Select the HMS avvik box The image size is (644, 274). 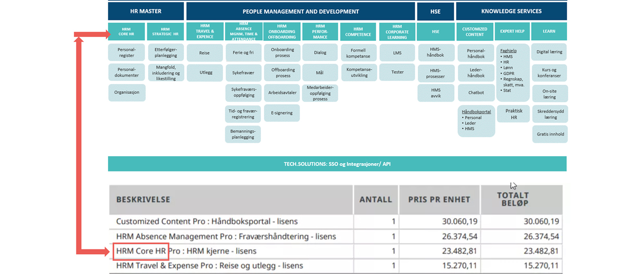436,93
